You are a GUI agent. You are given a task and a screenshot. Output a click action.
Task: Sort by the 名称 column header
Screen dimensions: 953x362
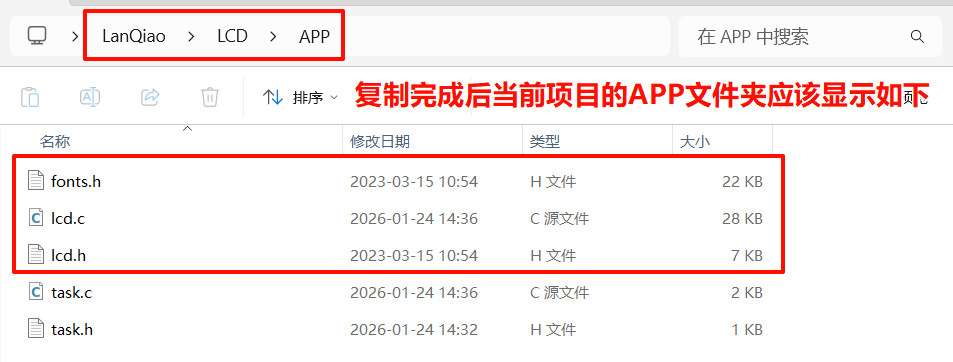pos(55,142)
